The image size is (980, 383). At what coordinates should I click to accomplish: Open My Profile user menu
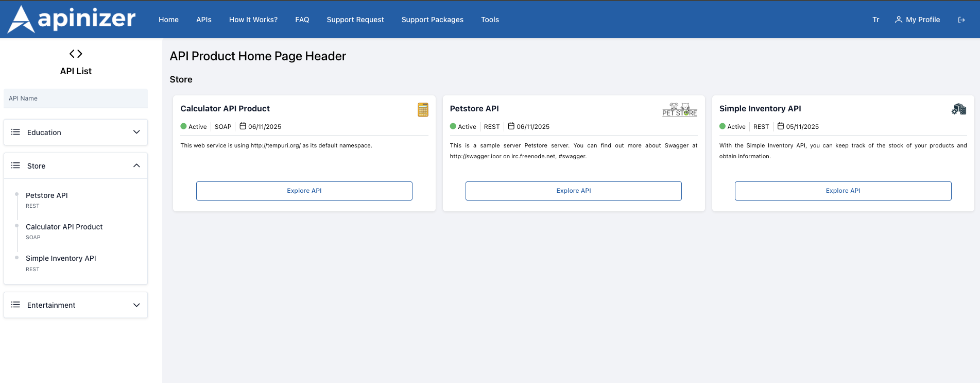click(917, 20)
